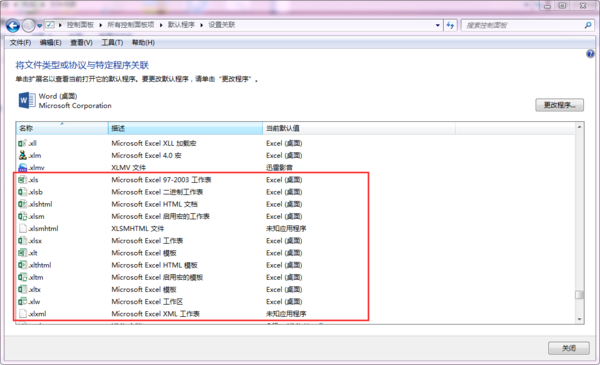Viewport: 600px width, 365px height.
Task: Sort by the 描述 column header
Action: click(185, 128)
